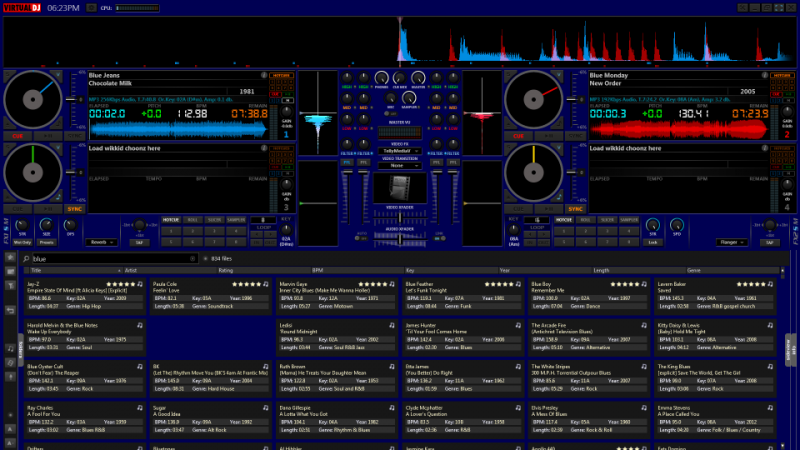The height and width of the screenshot is (450, 800).
Task: Open the Reverb effect dropdown
Action: 101,242
